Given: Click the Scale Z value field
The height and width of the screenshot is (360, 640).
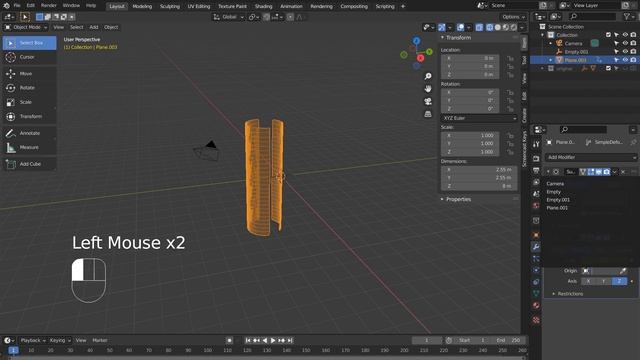Looking at the screenshot, I should 470,152.
